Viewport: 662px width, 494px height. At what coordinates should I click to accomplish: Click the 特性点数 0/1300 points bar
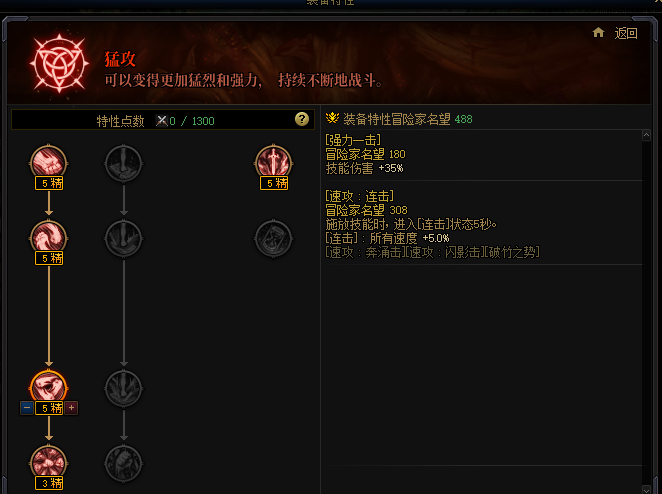coord(163,120)
